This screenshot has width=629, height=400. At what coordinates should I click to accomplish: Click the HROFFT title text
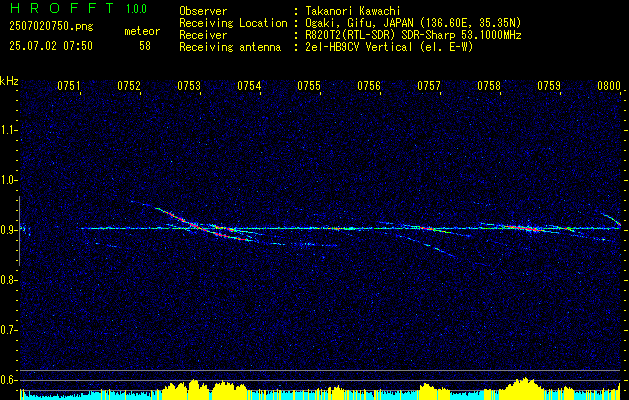pyautogui.click(x=62, y=8)
